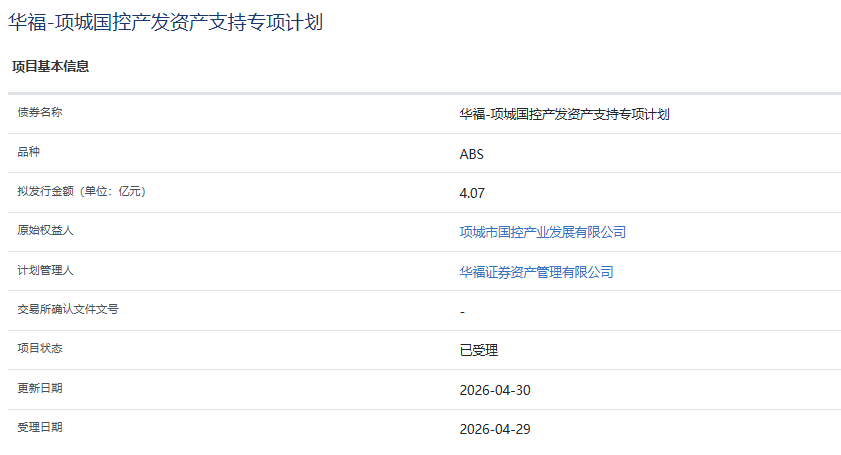Click the 项城市国控产业发展有限公司 link
Image resolution: width=841 pixels, height=455 pixels.
tap(542, 232)
